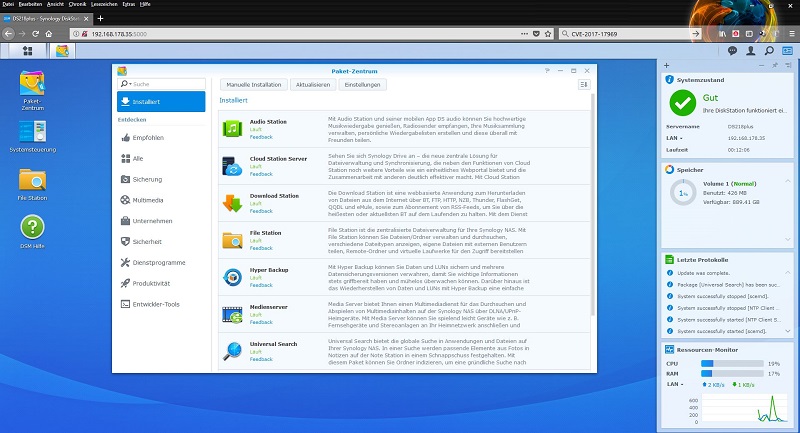
Task: Open Ansicht menu
Action: [x=55, y=4]
